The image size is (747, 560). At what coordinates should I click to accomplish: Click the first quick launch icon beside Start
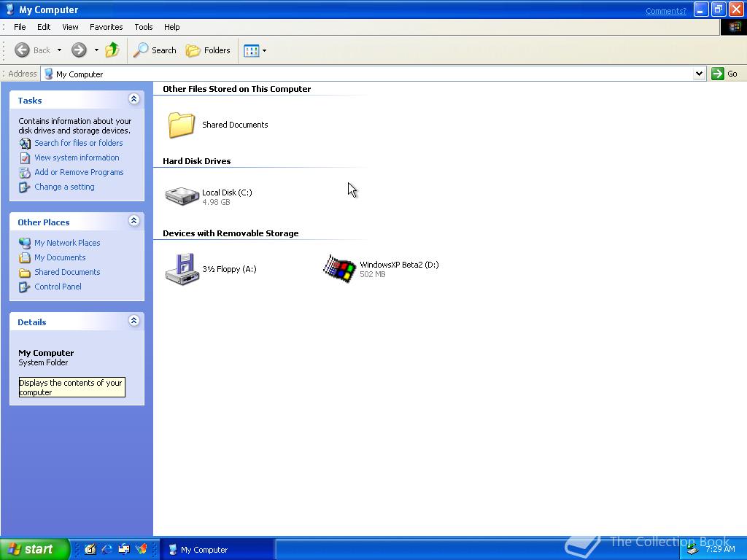(x=90, y=549)
